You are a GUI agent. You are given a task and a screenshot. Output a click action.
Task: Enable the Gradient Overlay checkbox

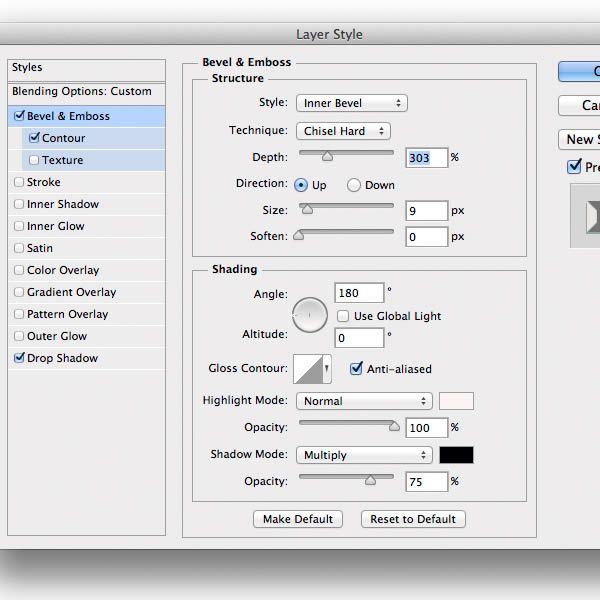tap(19, 292)
